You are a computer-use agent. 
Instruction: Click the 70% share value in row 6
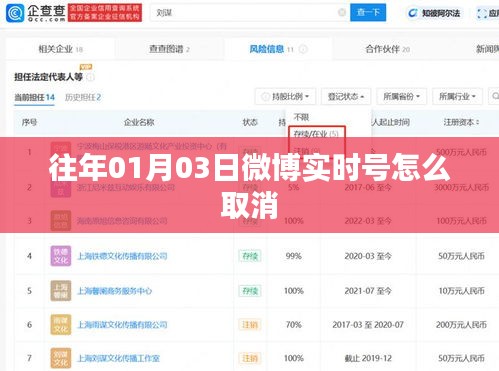pyautogui.click(x=294, y=325)
